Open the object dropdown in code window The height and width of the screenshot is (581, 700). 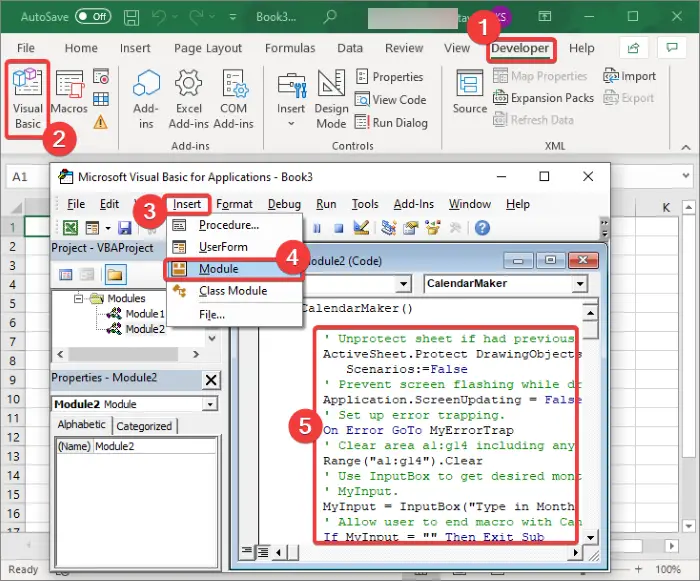(403, 284)
